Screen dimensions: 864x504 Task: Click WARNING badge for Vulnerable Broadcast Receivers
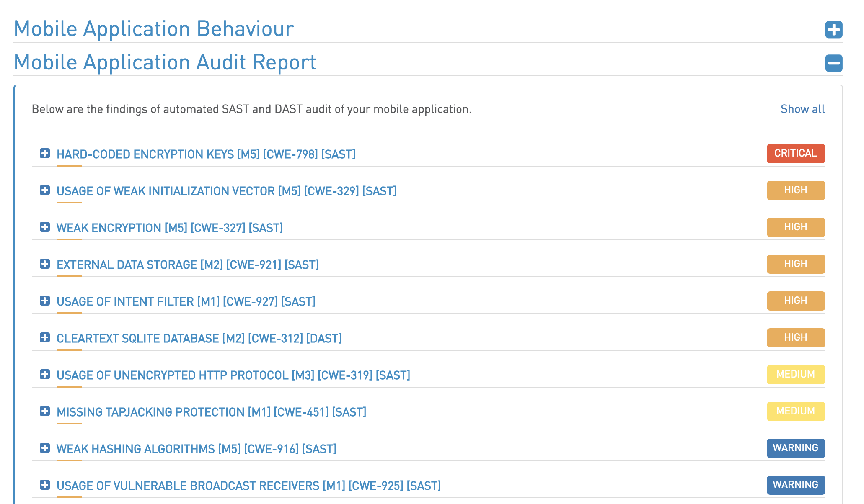[x=796, y=485]
